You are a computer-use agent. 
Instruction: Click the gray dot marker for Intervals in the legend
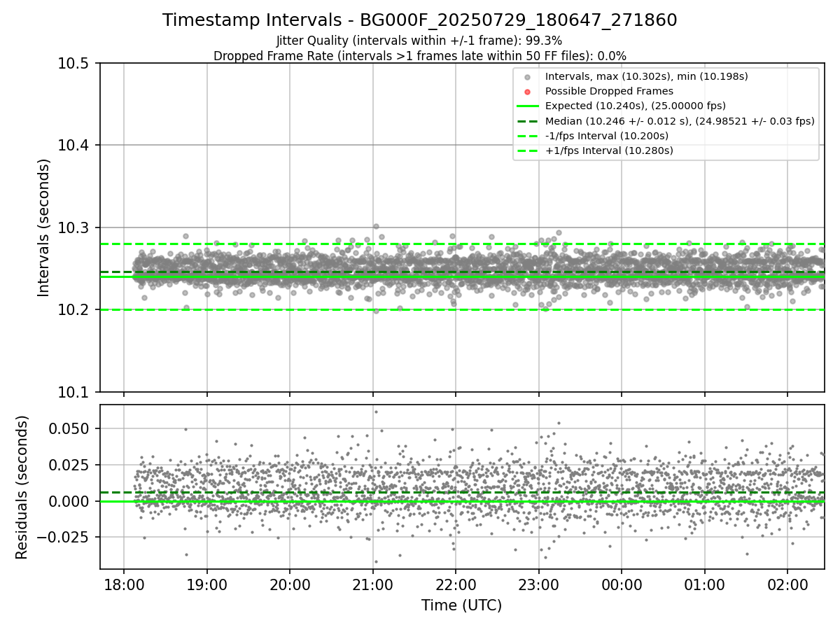[528, 77]
